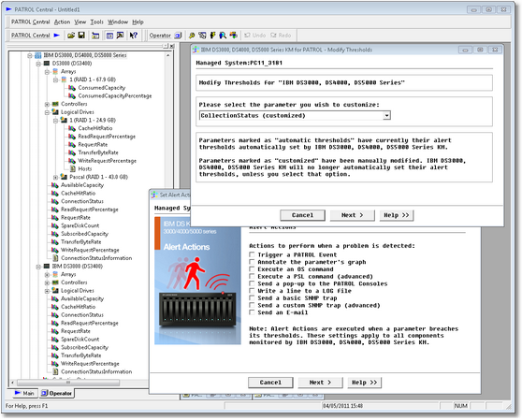The height and width of the screenshot is (420, 522).
Task: Check Annotate the parameter's graph option
Action: [252, 262]
